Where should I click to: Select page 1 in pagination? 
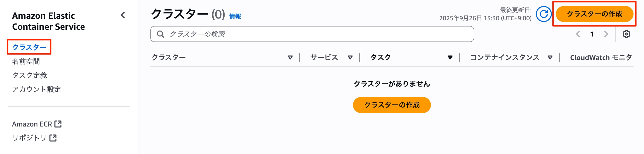click(592, 34)
